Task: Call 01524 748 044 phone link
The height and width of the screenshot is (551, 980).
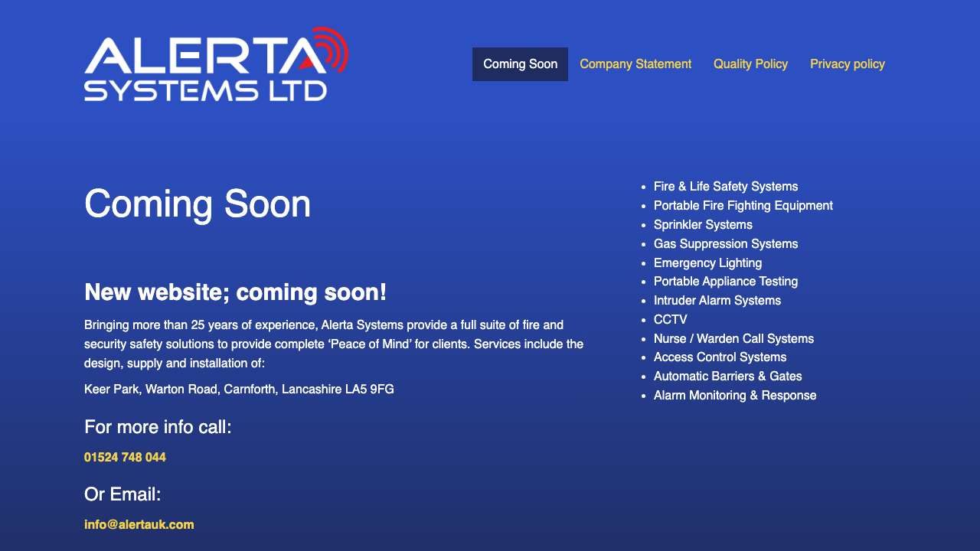Action: click(125, 457)
